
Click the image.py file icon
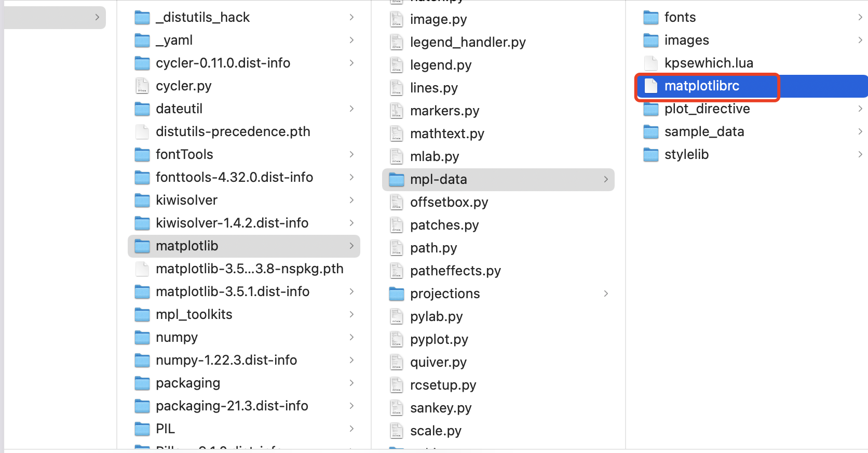pos(397,19)
